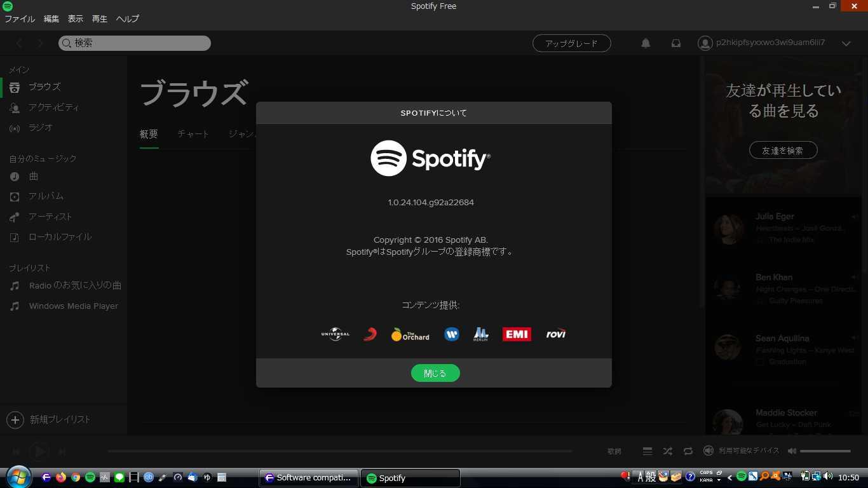The image size is (868, 488).
Task: Click the notifications bell icon
Action: (646, 43)
